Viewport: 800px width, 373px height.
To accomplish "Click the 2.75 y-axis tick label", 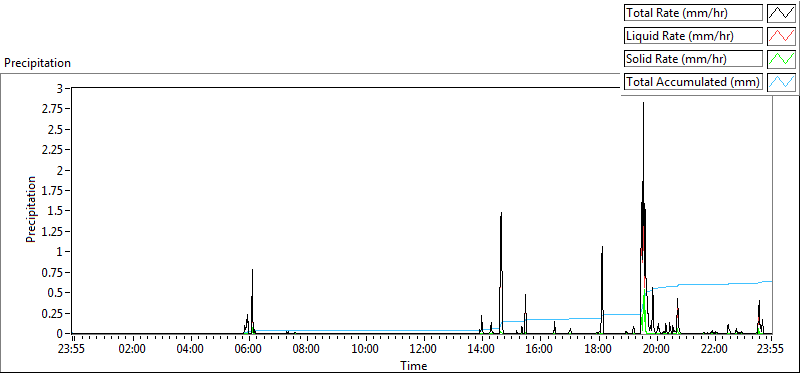I will tap(52, 109).
